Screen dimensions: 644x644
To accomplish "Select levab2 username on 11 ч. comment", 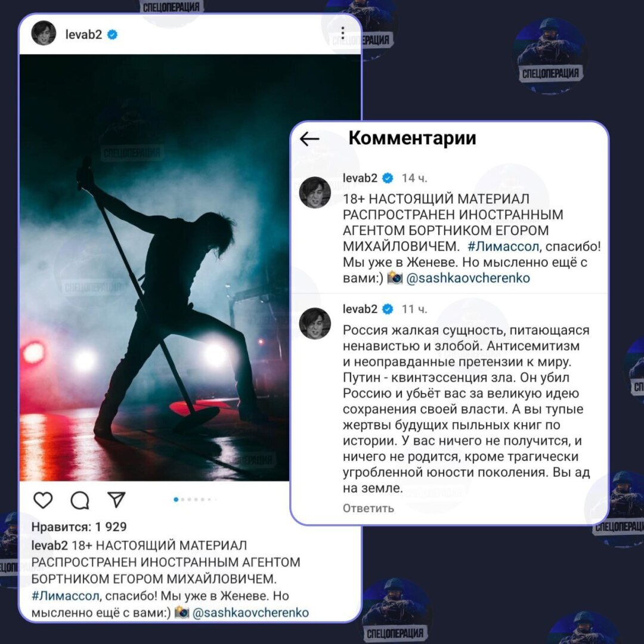I will pyautogui.click(x=360, y=309).
